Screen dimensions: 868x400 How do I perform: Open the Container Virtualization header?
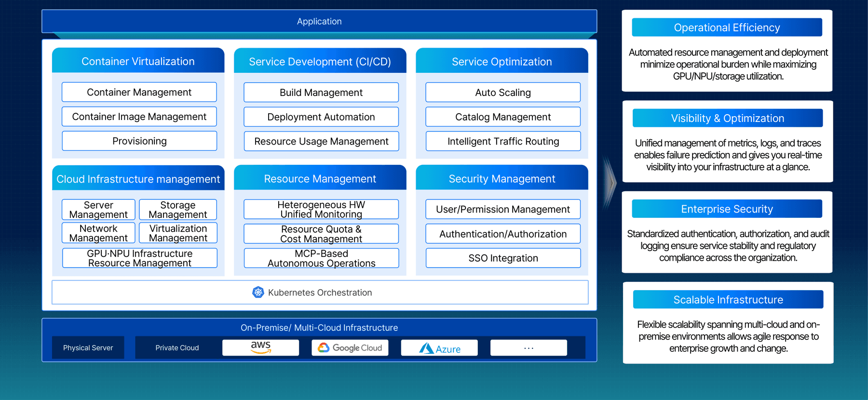[138, 60]
